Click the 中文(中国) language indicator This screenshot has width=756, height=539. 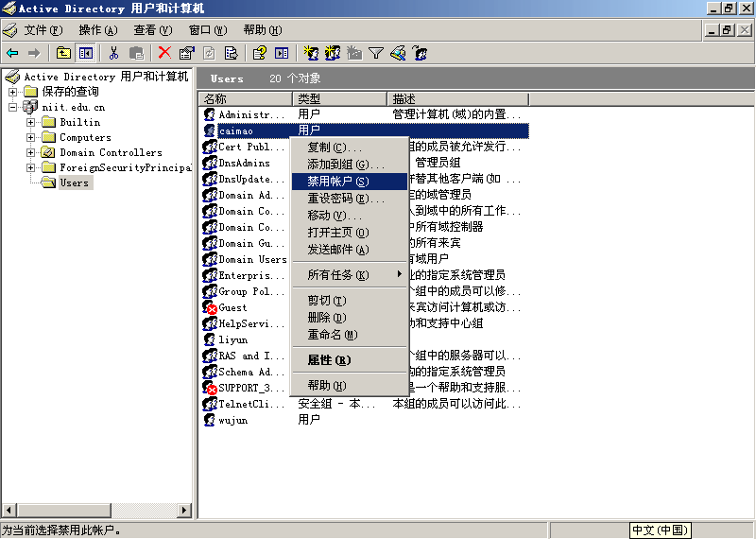661,530
